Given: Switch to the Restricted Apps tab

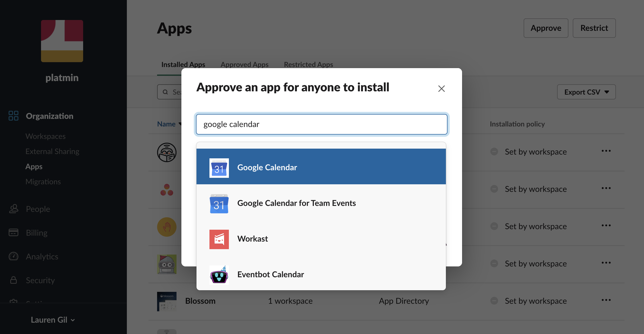Looking at the screenshot, I should click(x=308, y=65).
